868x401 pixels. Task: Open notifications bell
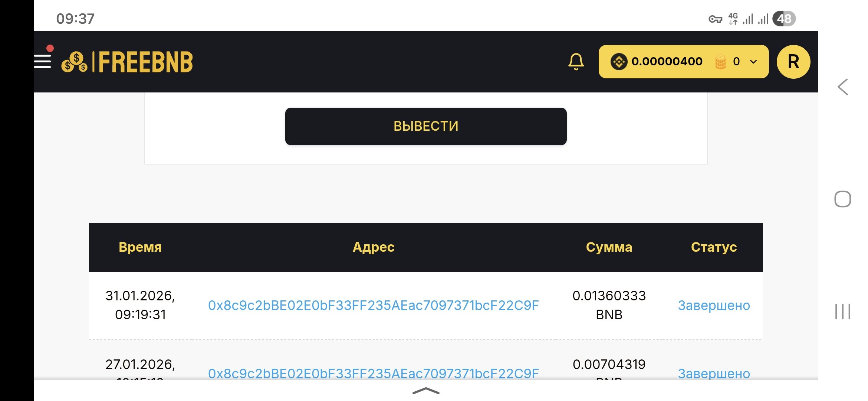click(x=576, y=62)
